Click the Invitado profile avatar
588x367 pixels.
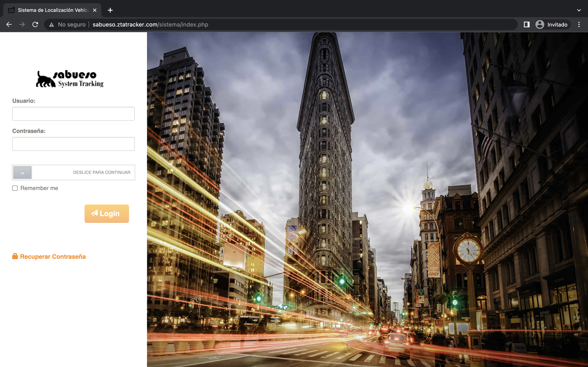tap(540, 24)
